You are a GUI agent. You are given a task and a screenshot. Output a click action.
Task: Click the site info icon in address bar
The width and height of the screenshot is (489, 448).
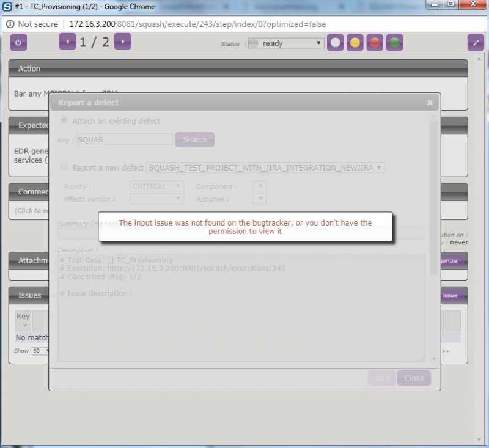10,24
